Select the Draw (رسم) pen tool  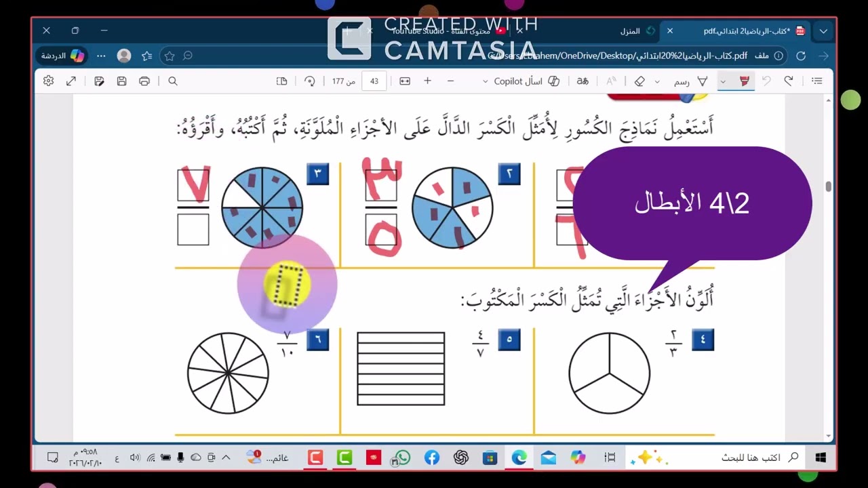690,81
